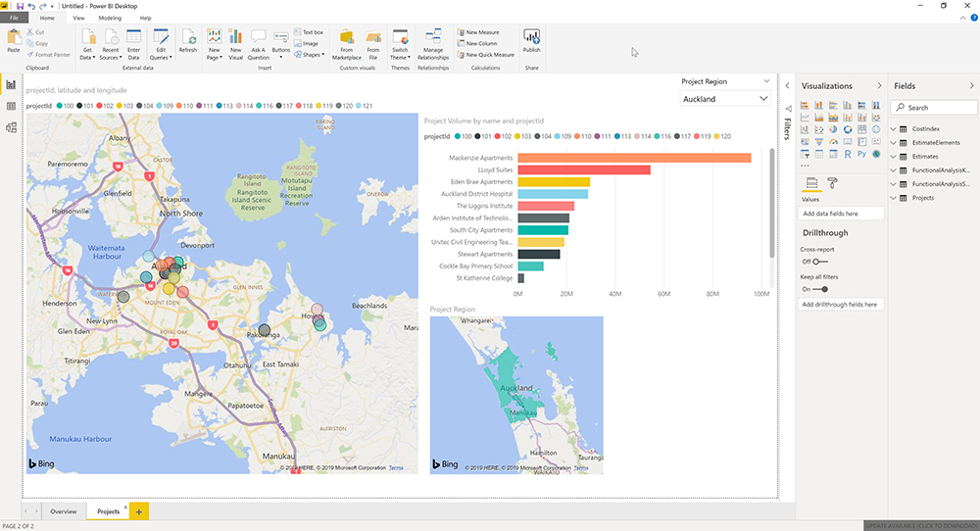
Task: Click the Lloyd Suites red bar
Action: [584, 169]
